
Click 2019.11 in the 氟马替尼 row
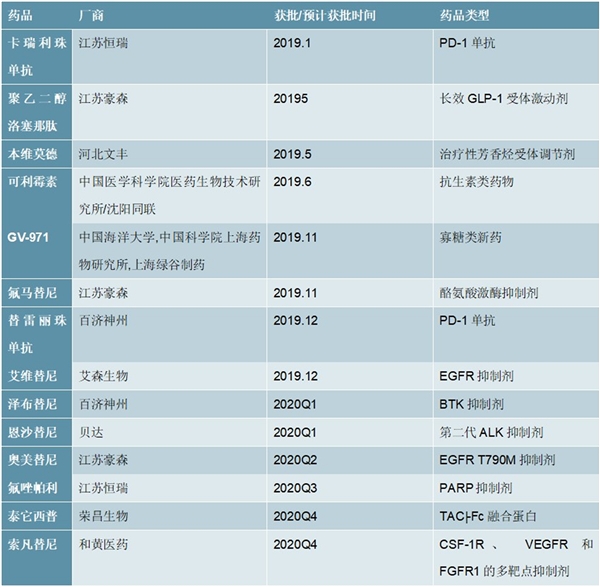coord(295,293)
